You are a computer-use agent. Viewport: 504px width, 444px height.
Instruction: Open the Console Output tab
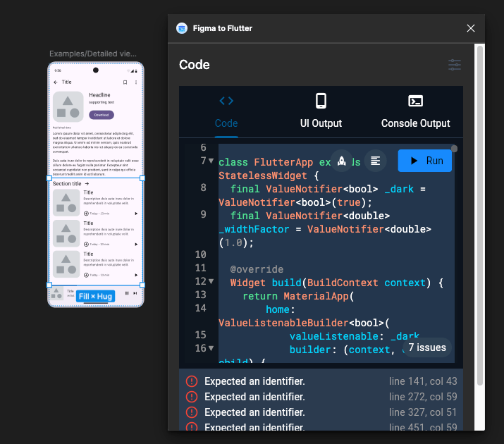tap(415, 112)
